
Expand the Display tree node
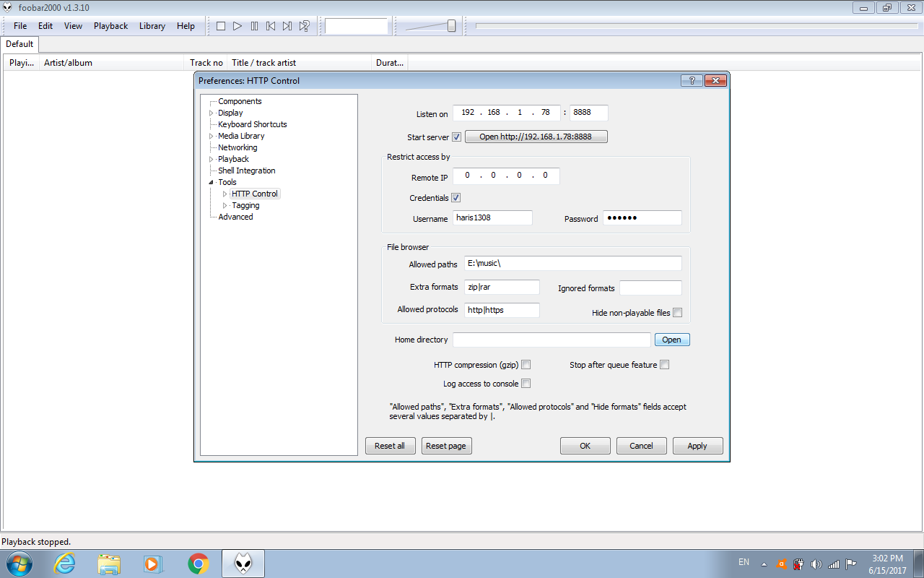212,113
